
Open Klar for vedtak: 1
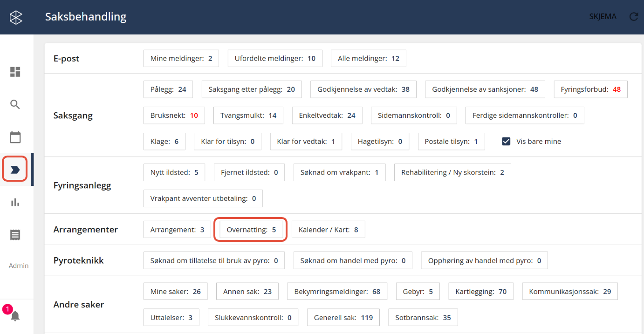306,142
